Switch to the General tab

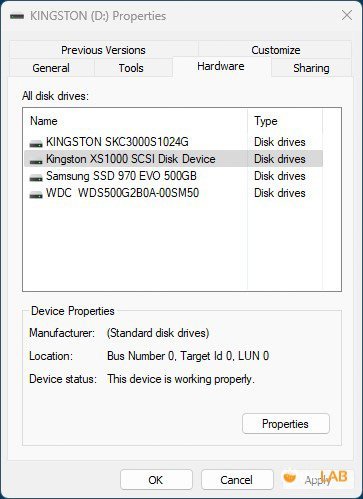[51, 68]
